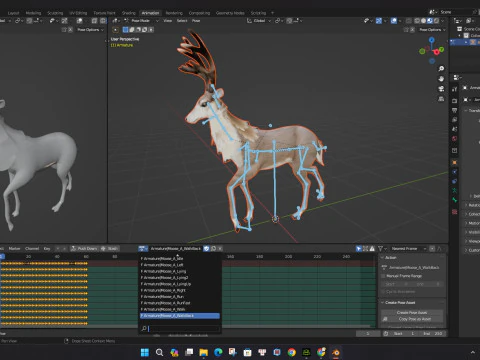Screen dimensions: 480x360
Task: Toggle only show selected arrow in dope sheet
Action: 359,249
